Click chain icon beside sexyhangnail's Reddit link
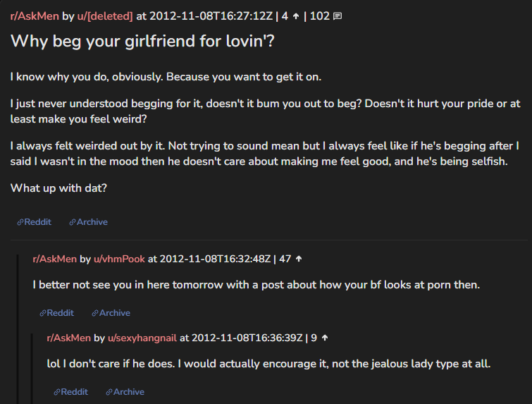The image size is (532, 404). pos(57,392)
